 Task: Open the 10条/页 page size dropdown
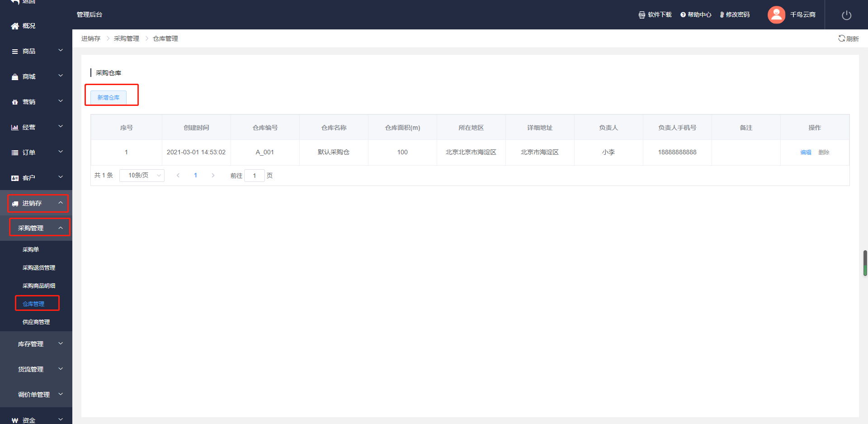(x=142, y=176)
